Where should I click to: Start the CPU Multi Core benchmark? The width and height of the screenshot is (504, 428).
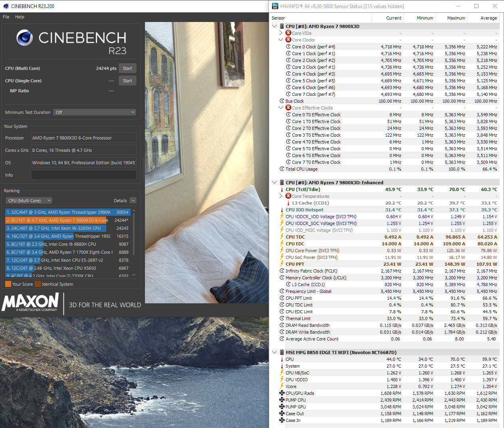(127, 68)
